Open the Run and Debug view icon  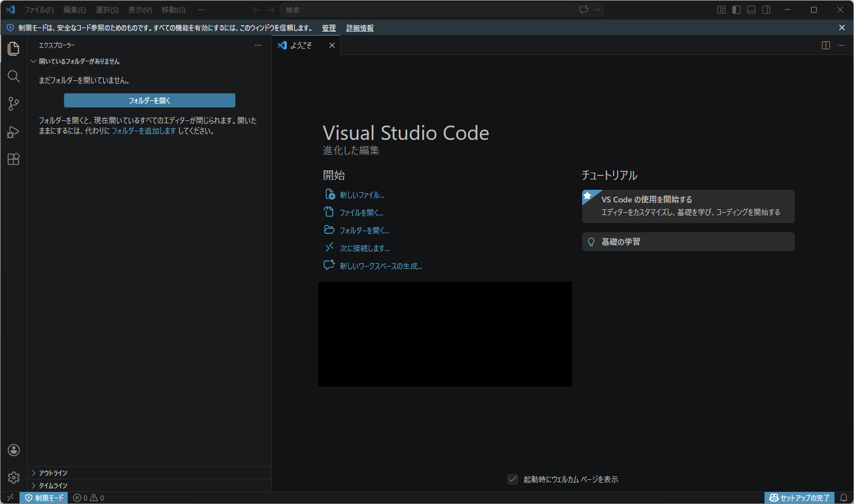(14, 132)
